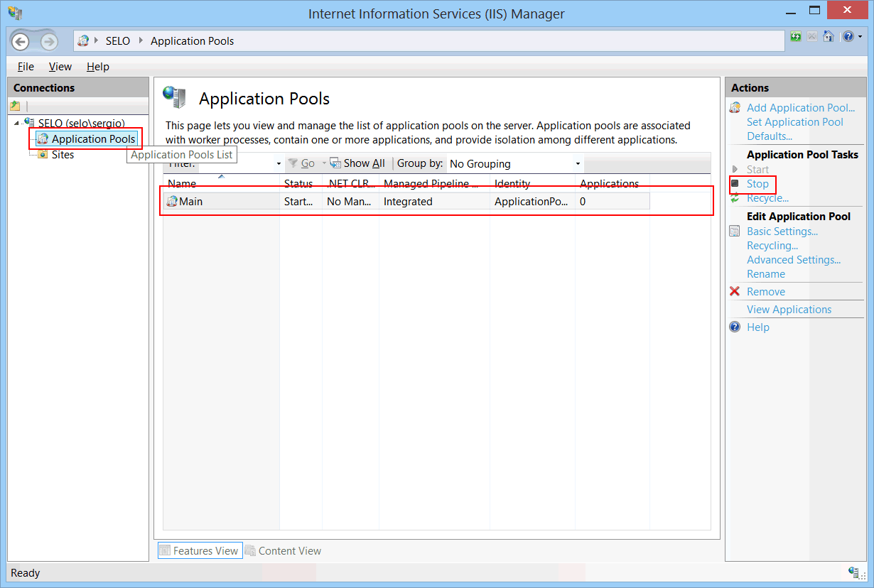Click Set Application Pool Defaults link
The height and width of the screenshot is (588, 874).
pyautogui.click(x=795, y=129)
